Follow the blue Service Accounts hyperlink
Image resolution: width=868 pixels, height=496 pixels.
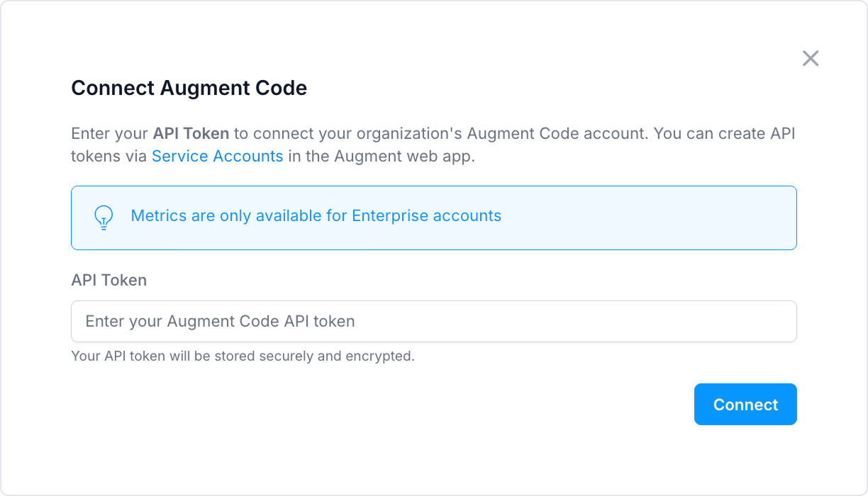[218, 156]
